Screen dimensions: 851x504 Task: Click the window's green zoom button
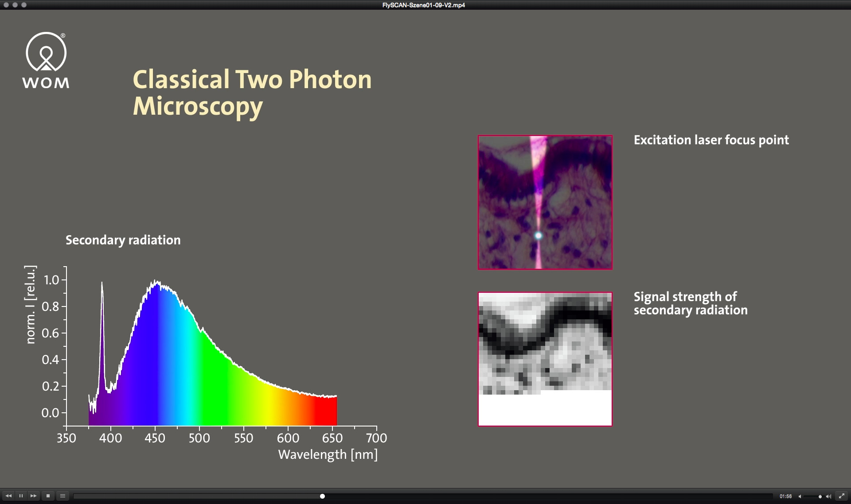point(24,5)
